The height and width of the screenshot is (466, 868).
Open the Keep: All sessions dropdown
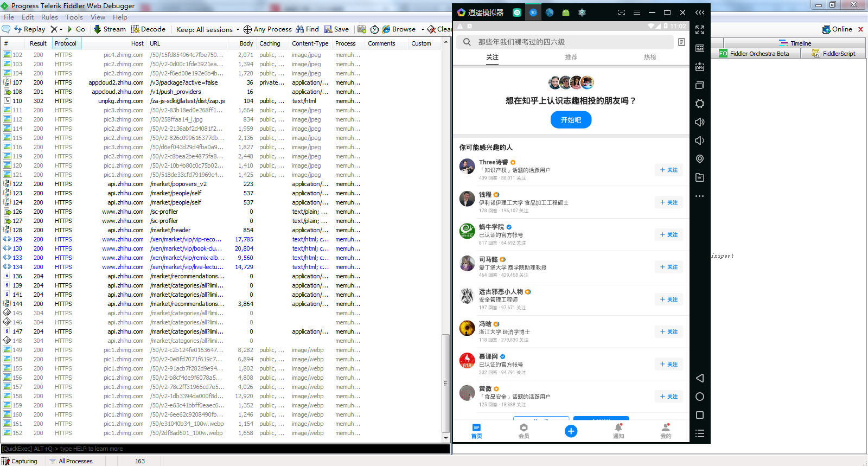pos(208,29)
